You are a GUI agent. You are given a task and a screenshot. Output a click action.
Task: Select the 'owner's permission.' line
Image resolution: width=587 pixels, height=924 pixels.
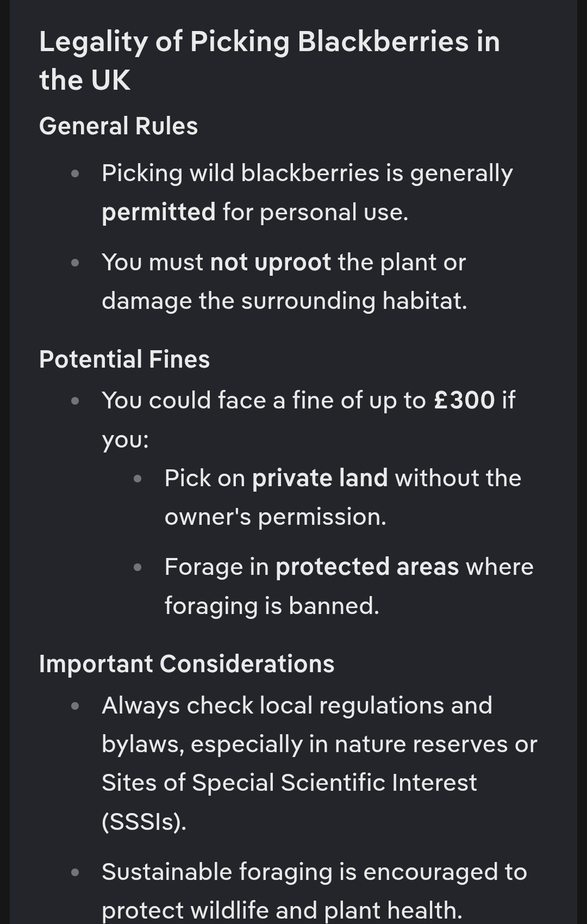(276, 517)
